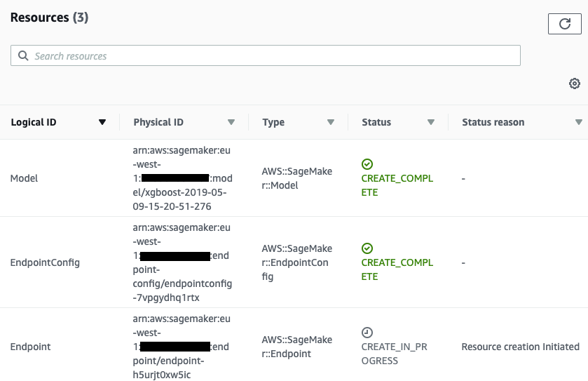Click the refresh resources button
This screenshot has height=381, width=588.
coord(564,24)
